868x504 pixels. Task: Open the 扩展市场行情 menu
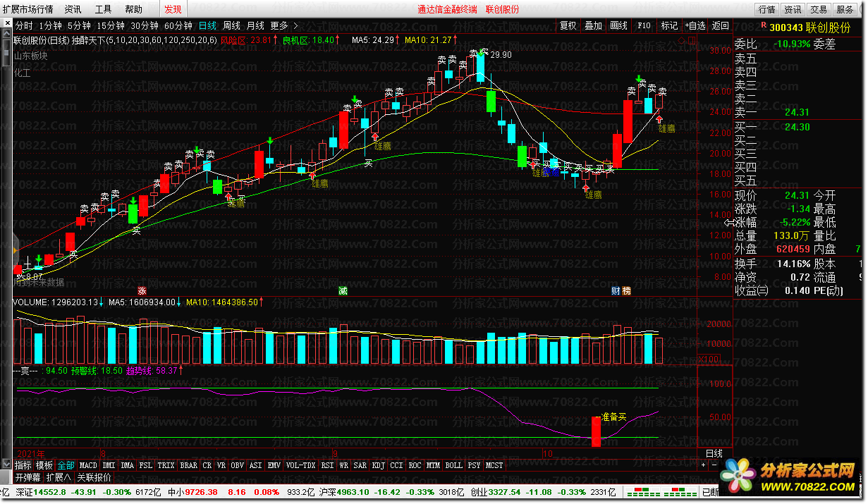28,9
